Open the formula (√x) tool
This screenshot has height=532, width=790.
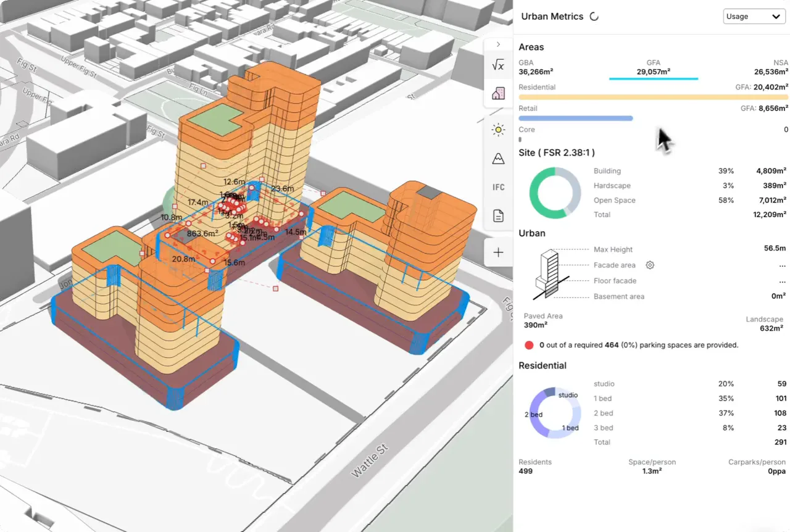pos(498,65)
